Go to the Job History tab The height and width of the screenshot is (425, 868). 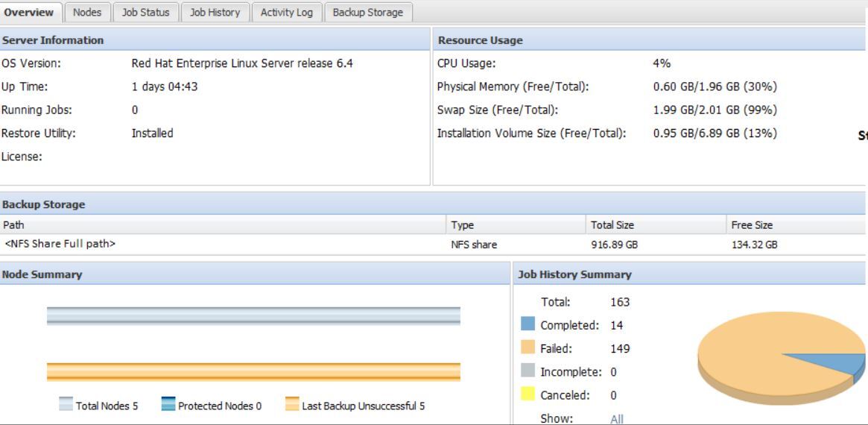click(x=215, y=12)
